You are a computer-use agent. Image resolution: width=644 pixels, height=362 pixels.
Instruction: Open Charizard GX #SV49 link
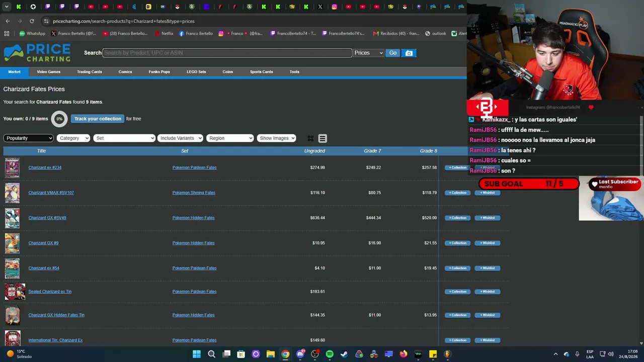47,218
